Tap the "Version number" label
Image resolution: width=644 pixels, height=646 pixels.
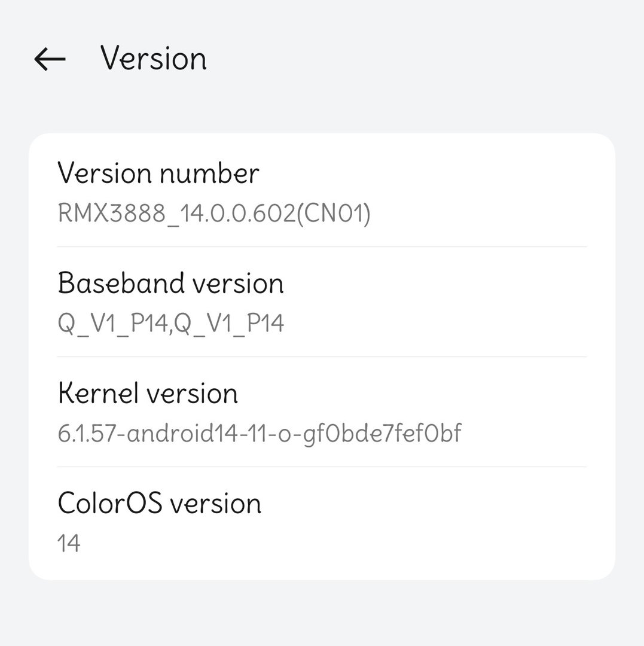(158, 173)
